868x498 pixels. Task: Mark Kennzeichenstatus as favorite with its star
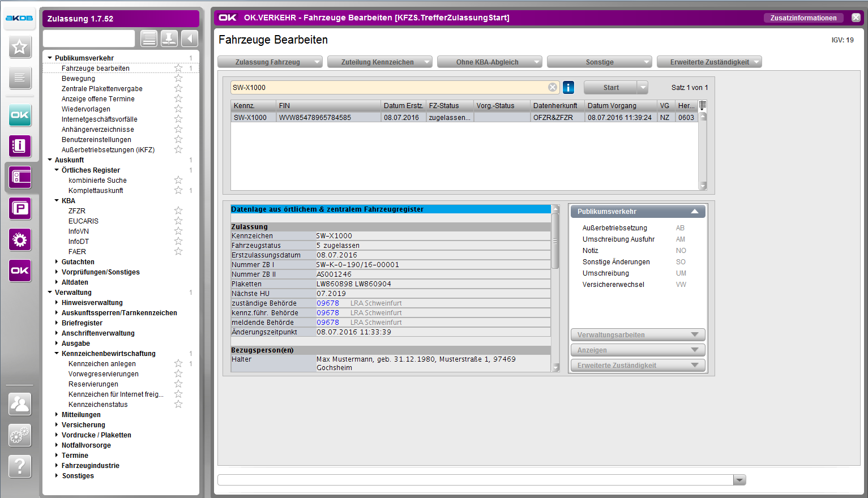tap(178, 404)
